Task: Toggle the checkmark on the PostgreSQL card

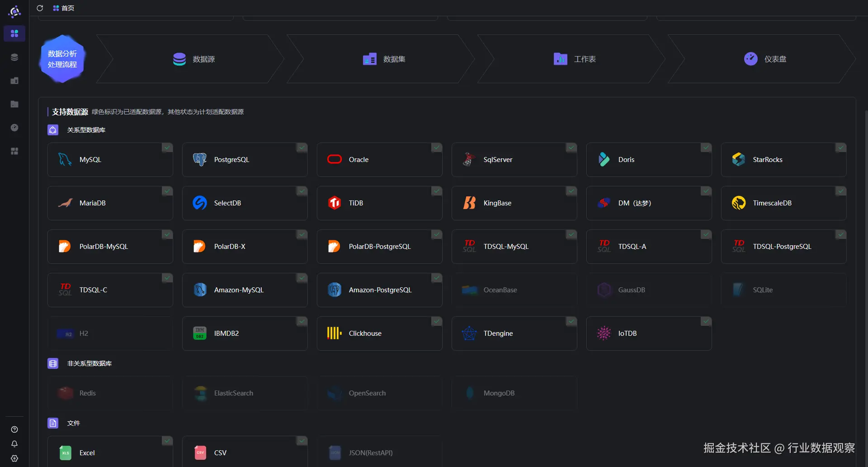Action: pyautogui.click(x=302, y=148)
